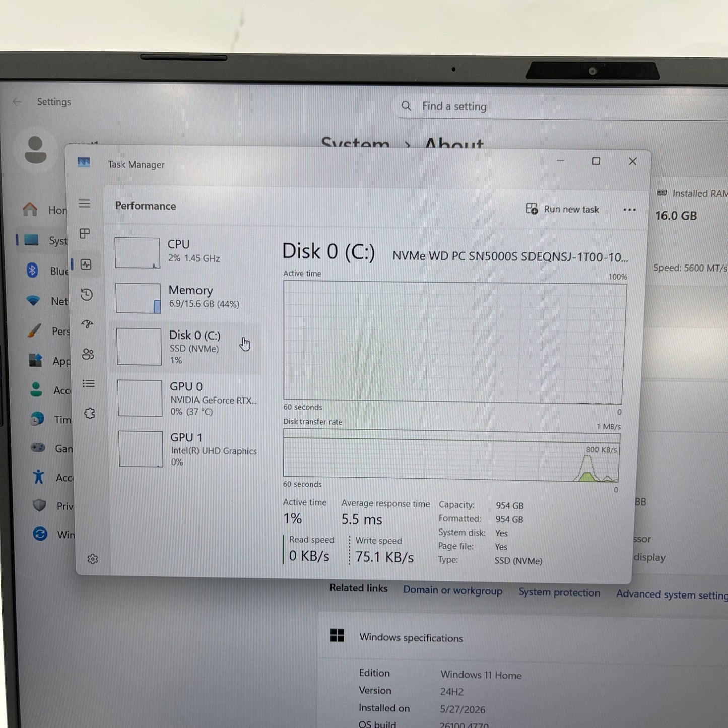This screenshot has width=728, height=728.
Task: Open App history icon in Task Manager
Action: (x=87, y=294)
